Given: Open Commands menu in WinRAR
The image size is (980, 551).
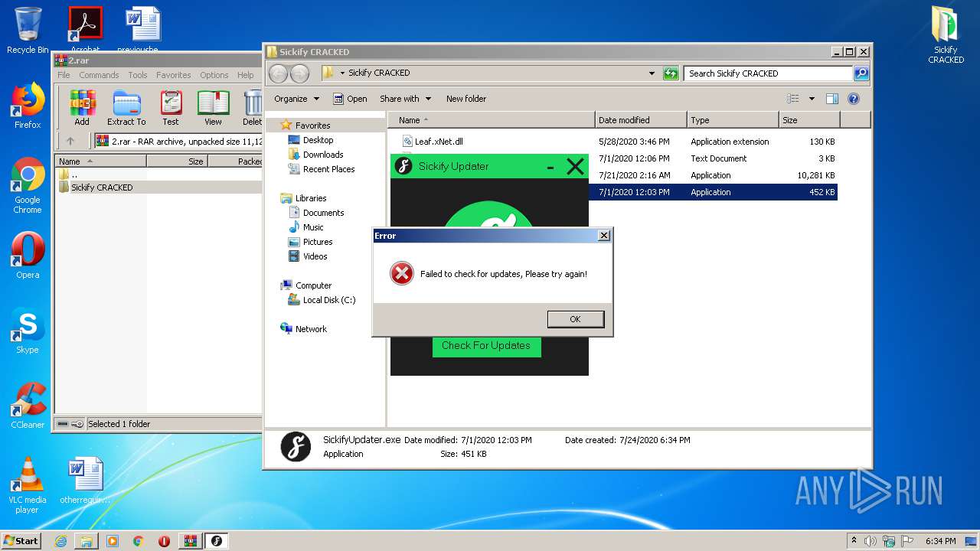Looking at the screenshot, I should point(99,75).
